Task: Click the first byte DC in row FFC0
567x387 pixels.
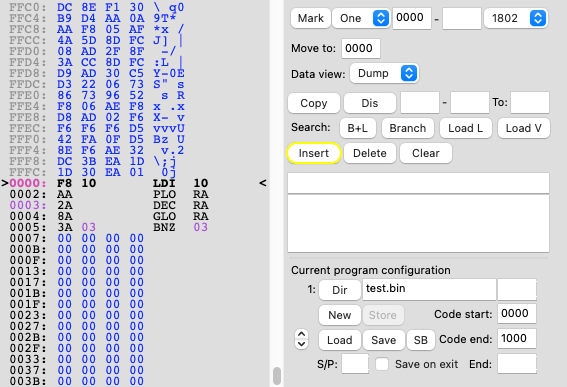Action: pyautogui.click(x=64, y=7)
